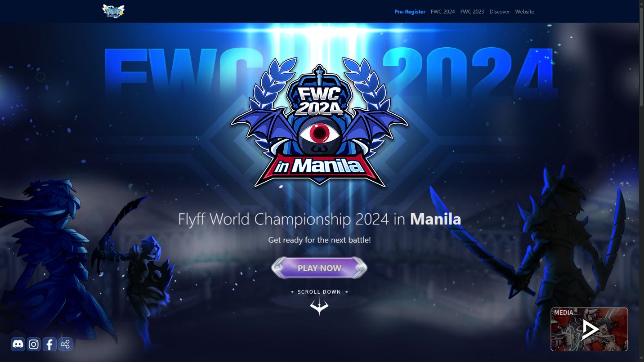Open the Pre-Register nav item
This screenshot has width=644, height=362.
click(x=410, y=12)
